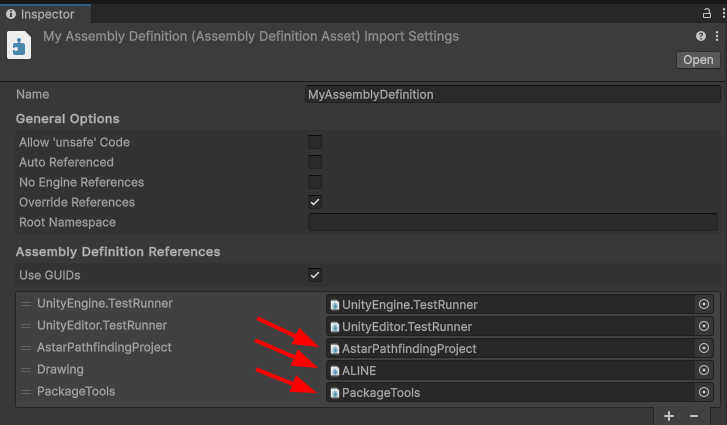Click object picker for AstarPathfindingProject reference

click(x=703, y=348)
